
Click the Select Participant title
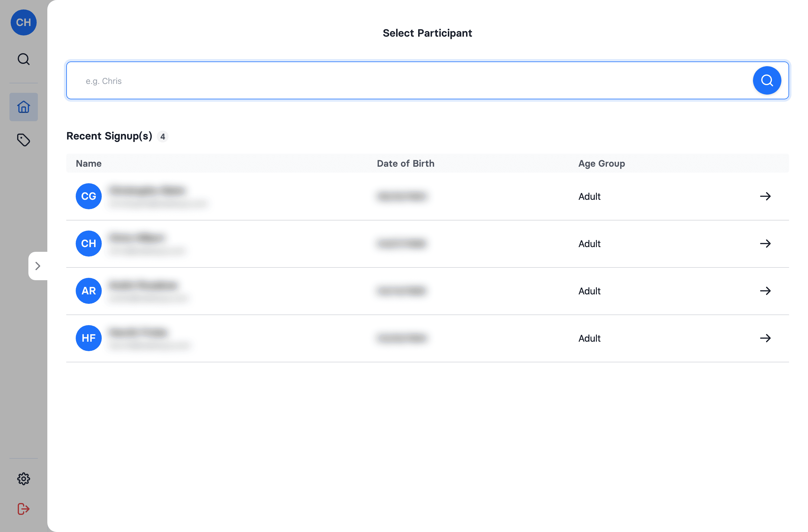[x=427, y=33]
